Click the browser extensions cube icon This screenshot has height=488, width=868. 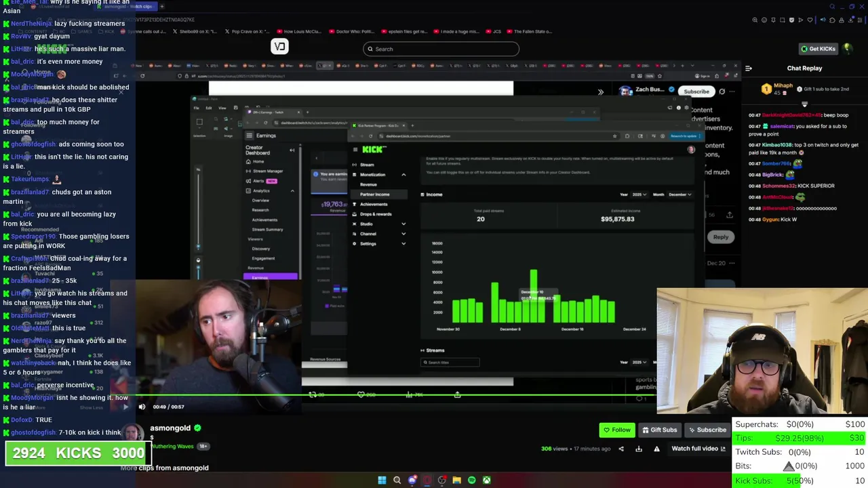[x=832, y=20]
